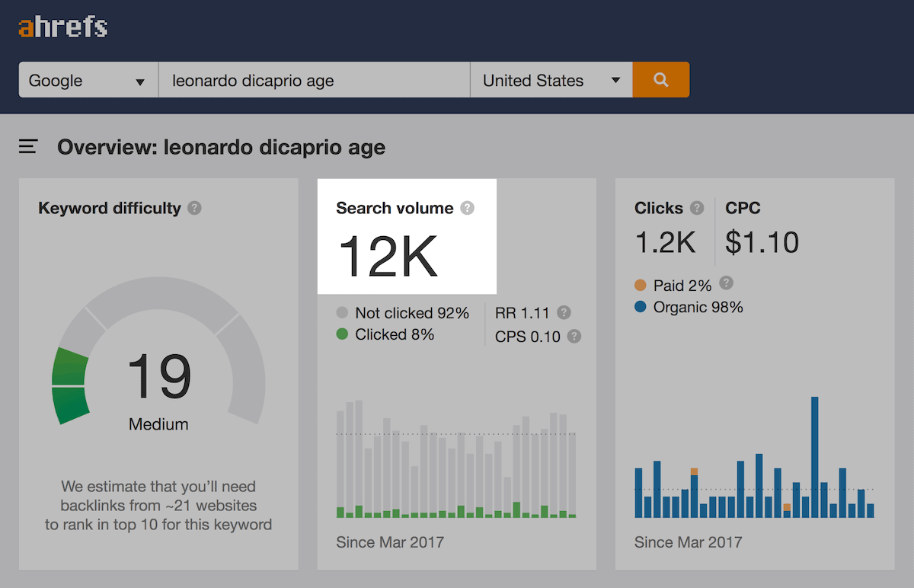This screenshot has width=914, height=588.
Task: Click help icon next to CPS 0.10
Action: point(574,336)
